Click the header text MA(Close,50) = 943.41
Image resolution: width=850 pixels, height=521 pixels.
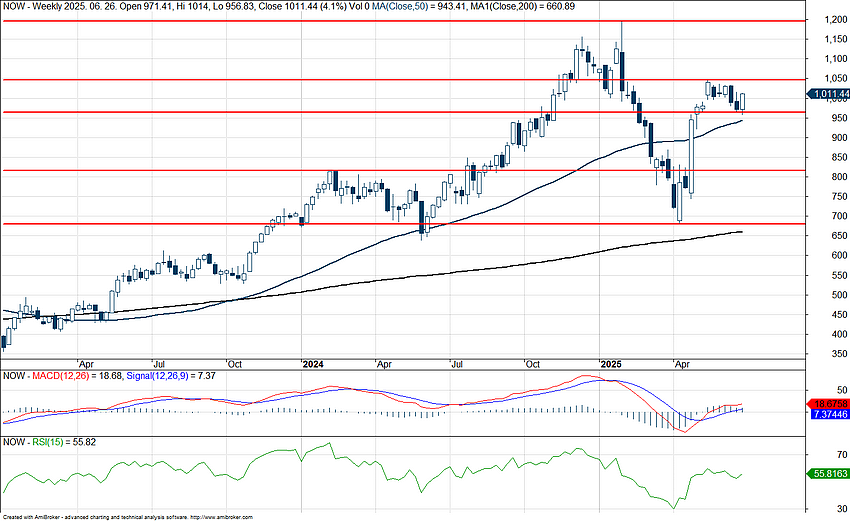click(421, 7)
